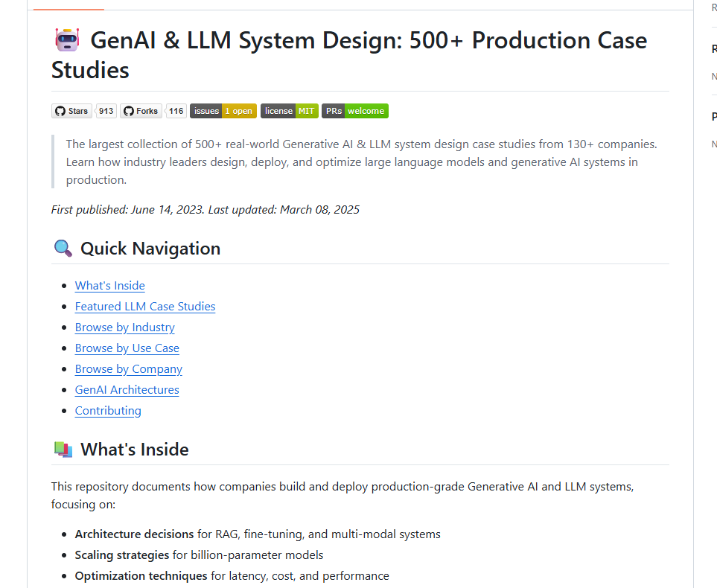Navigate to GenAI Architectures link
This screenshot has height=588, width=717.
pos(127,390)
